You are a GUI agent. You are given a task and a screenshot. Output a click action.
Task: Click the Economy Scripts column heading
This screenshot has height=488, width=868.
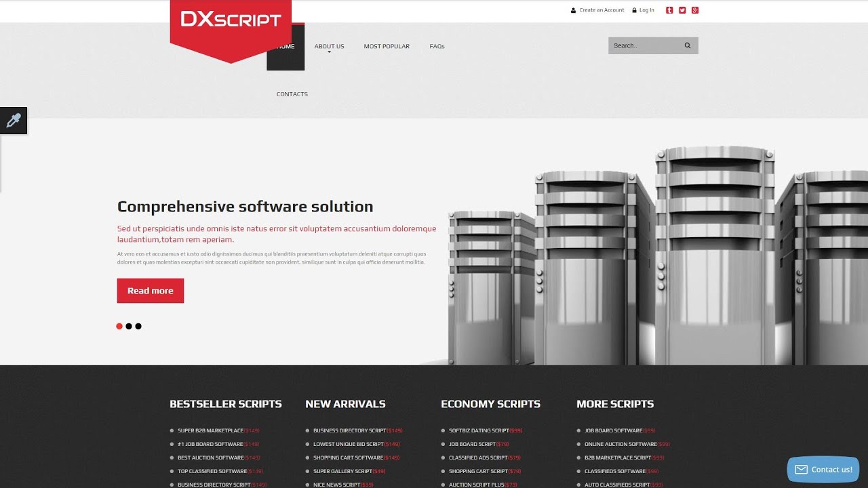tap(491, 404)
